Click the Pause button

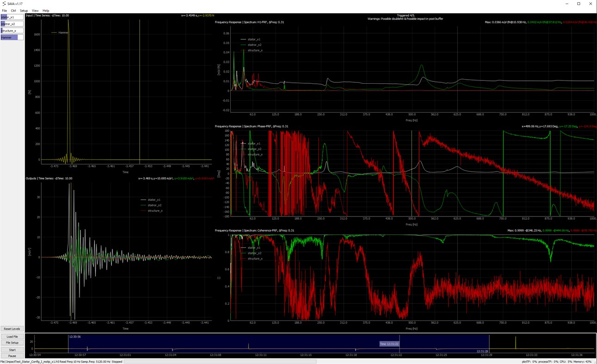pos(12,356)
